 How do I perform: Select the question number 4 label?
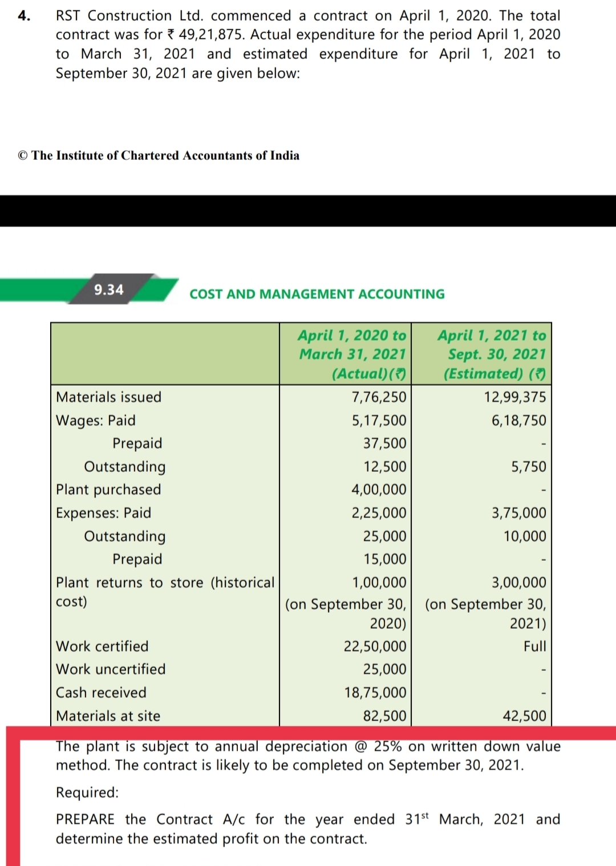click(x=24, y=16)
